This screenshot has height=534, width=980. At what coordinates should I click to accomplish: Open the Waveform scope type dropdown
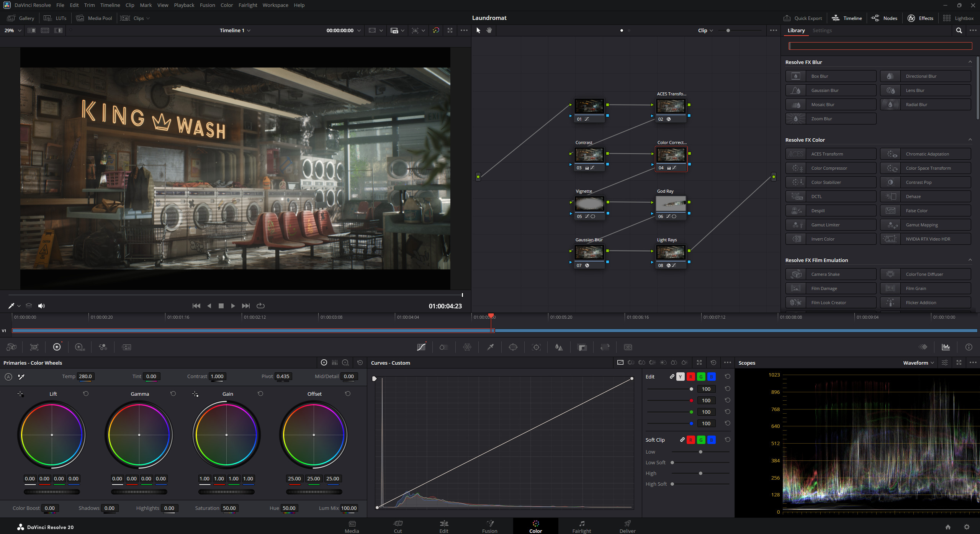click(x=918, y=362)
